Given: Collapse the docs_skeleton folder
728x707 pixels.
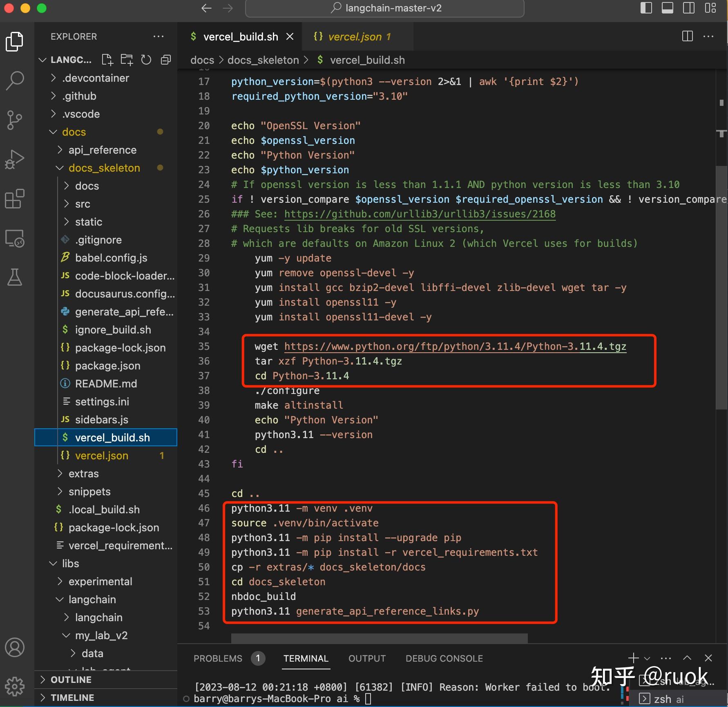Looking at the screenshot, I should pos(104,168).
